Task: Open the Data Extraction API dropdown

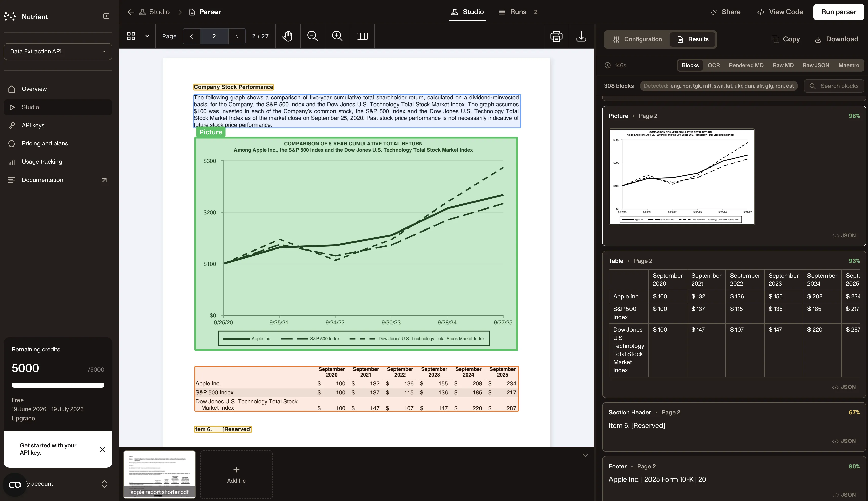Action: coord(58,51)
